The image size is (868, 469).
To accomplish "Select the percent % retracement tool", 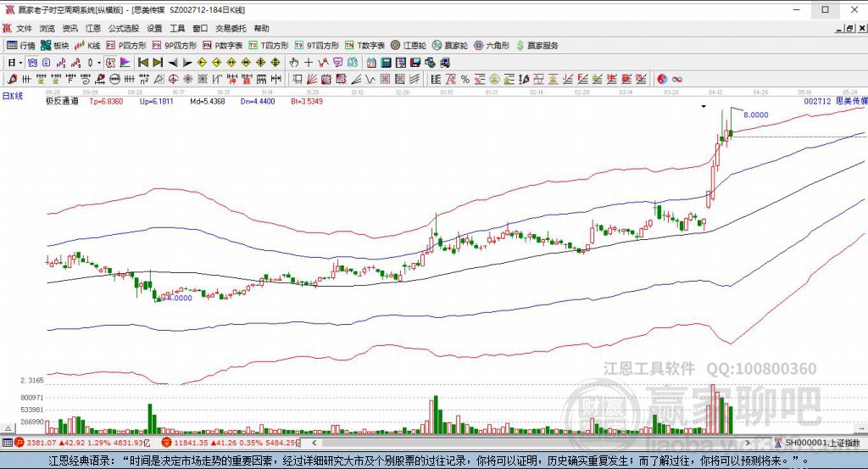I will [465, 79].
